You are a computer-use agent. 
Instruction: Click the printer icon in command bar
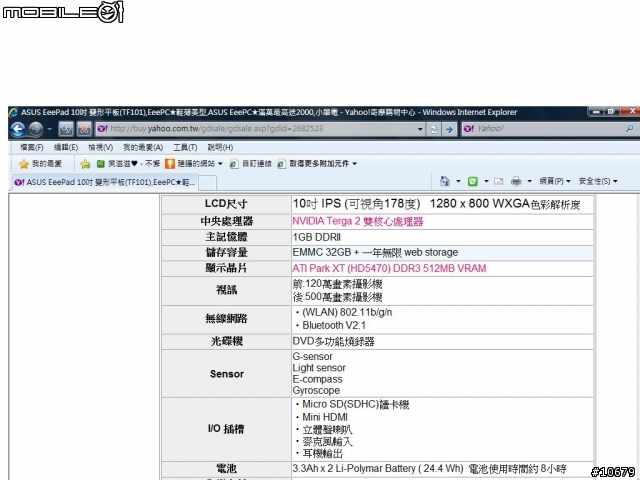(x=516, y=181)
